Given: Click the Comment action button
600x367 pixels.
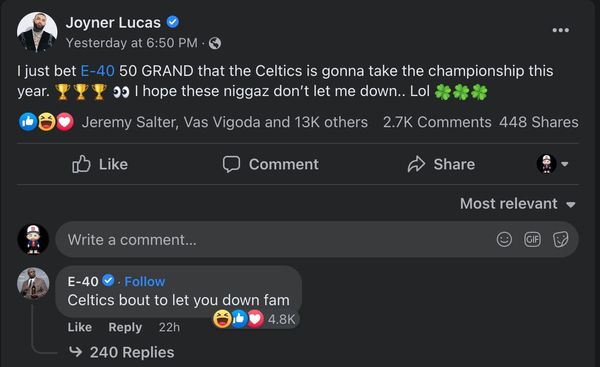Looking at the screenshot, I should pos(271,164).
